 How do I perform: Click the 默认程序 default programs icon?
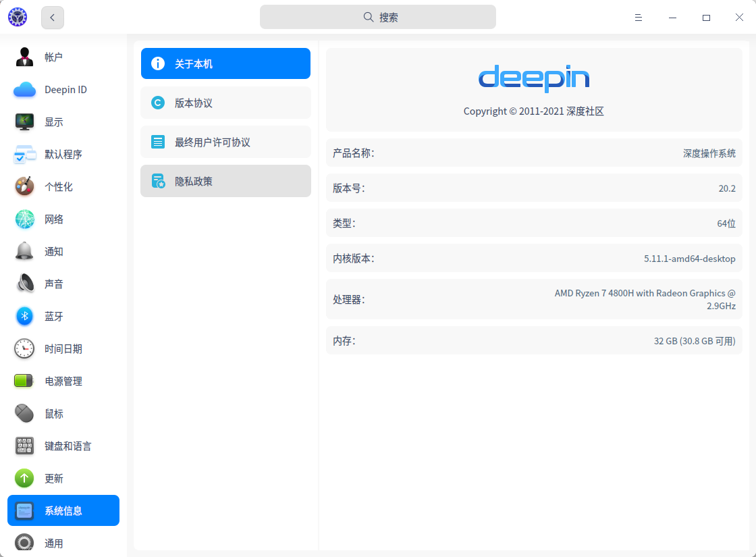click(x=25, y=155)
